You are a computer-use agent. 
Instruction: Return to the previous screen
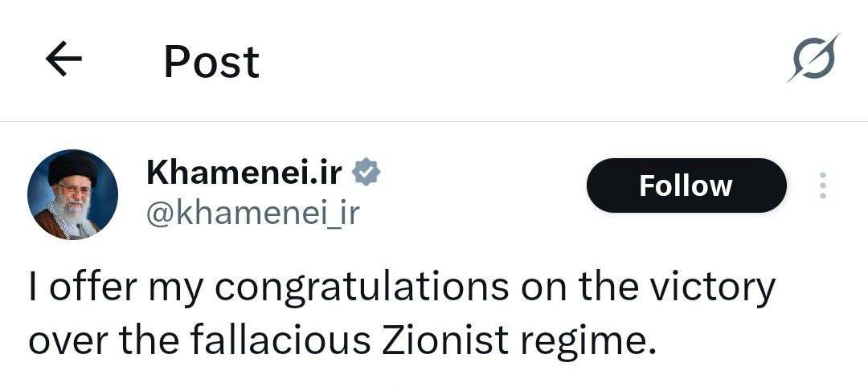pyautogui.click(x=64, y=61)
